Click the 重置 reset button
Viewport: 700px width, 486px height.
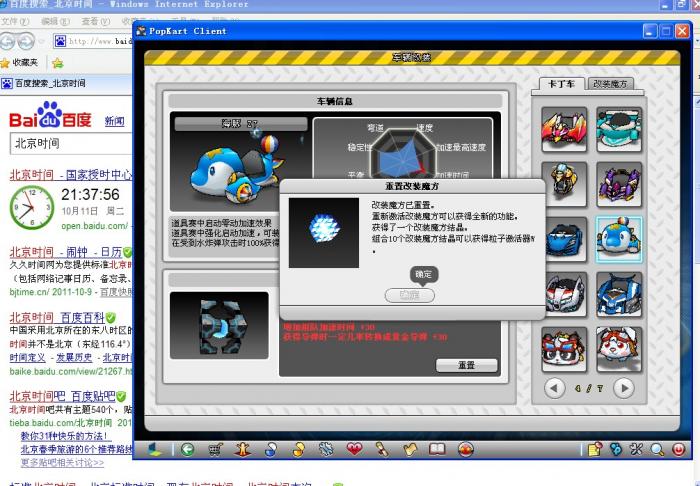(466, 365)
